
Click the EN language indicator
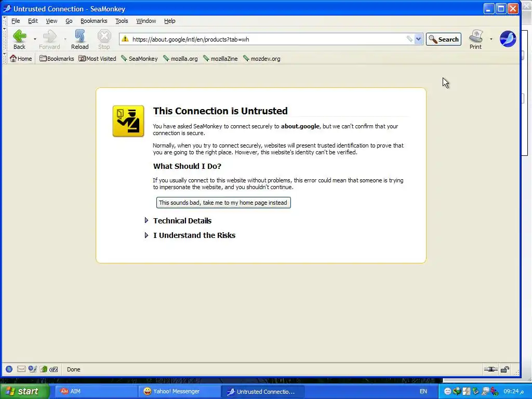point(423,391)
